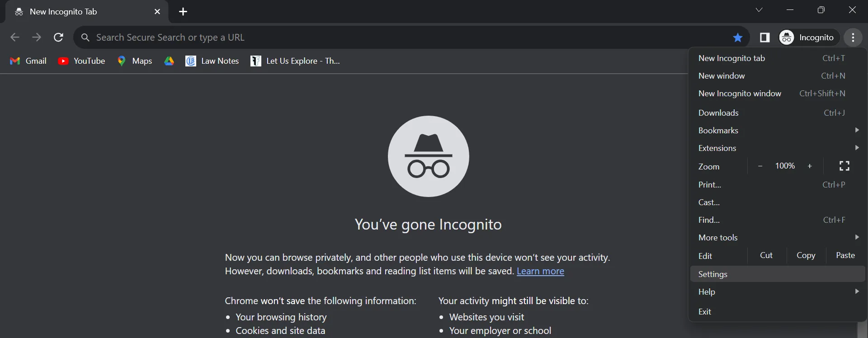Open the Google Drive bookmark icon
Screen dimensions: 868x338
(169, 61)
